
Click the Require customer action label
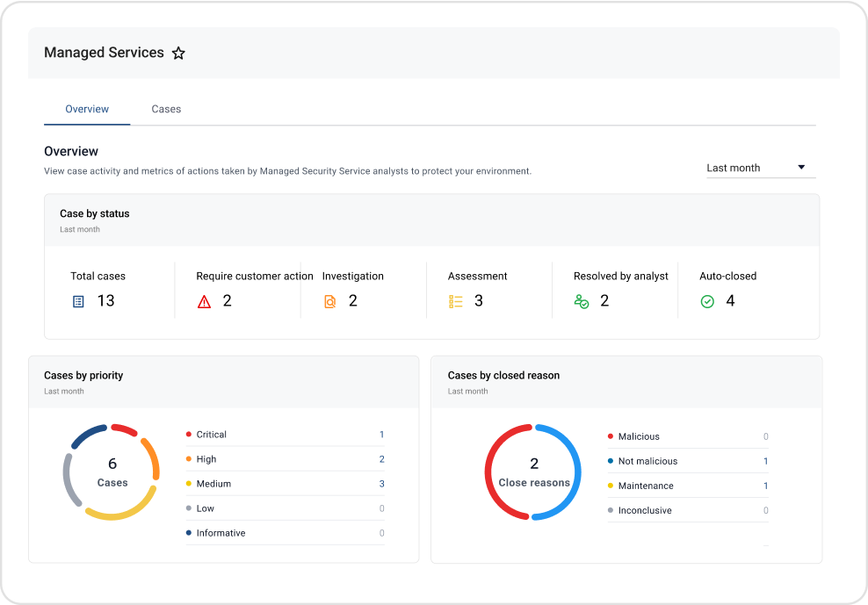click(255, 277)
